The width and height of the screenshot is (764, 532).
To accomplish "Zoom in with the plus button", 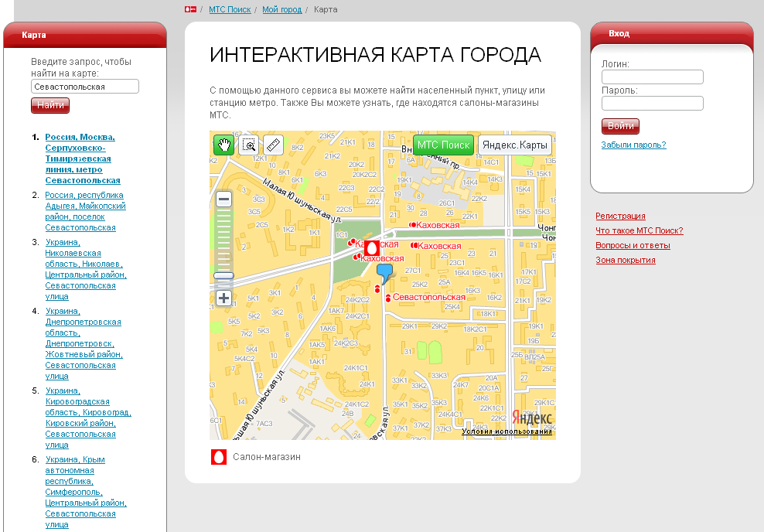I will pos(223,298).
